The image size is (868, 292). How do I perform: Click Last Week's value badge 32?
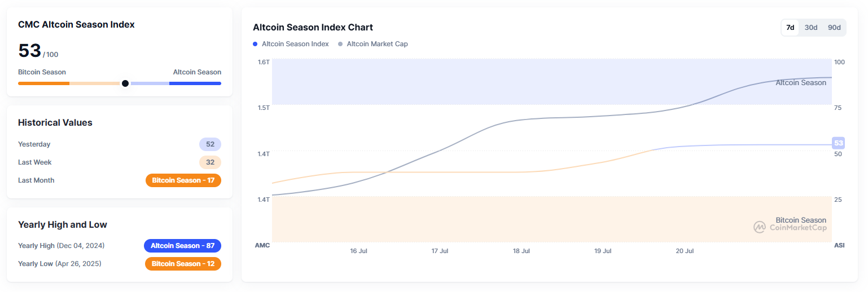[x=210, y=162]
